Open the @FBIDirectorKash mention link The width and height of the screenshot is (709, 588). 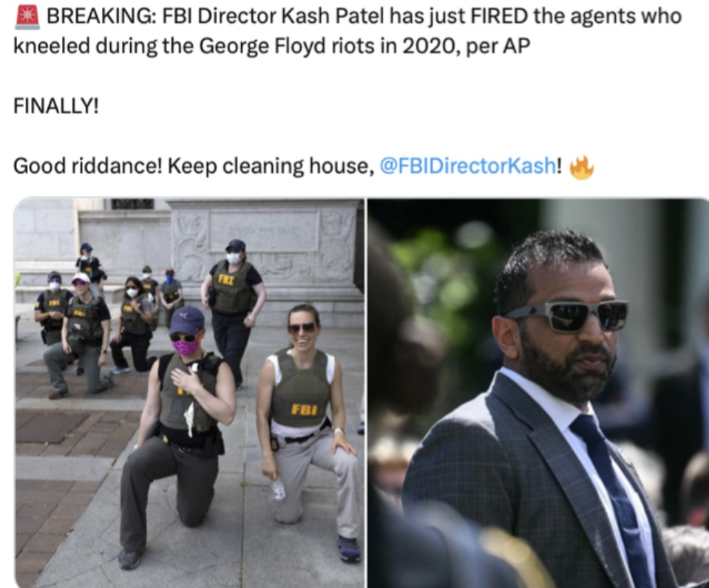pyautogui.click(x=467, y=166)
